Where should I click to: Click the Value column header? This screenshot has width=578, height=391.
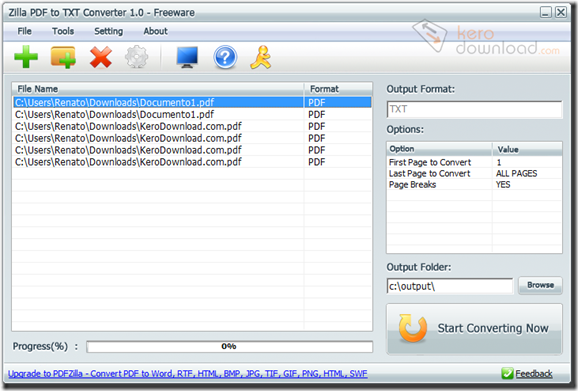coord(527,149)
